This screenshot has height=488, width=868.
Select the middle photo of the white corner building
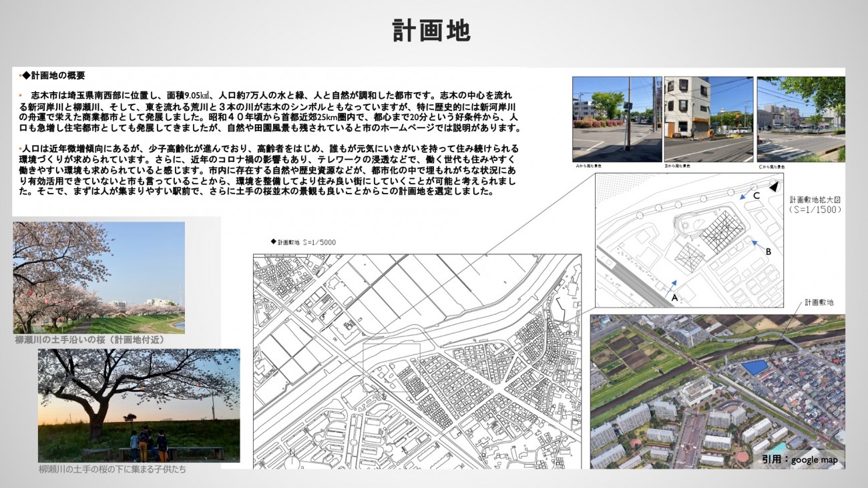[709, 119]
